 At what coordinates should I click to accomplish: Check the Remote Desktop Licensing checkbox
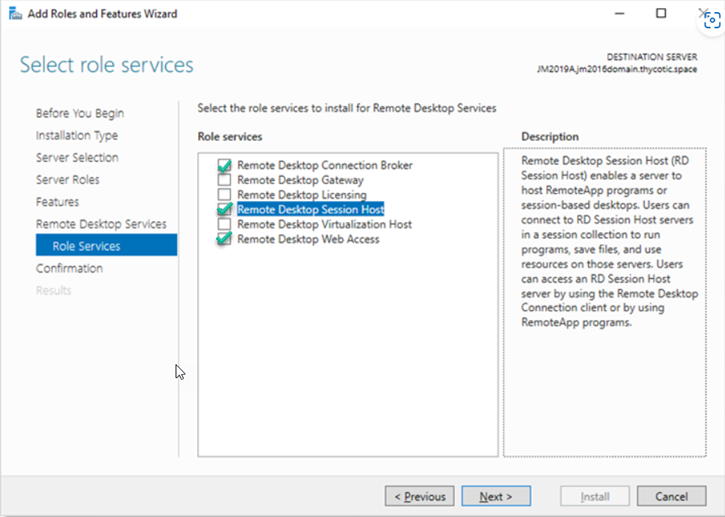click(224, 195)
